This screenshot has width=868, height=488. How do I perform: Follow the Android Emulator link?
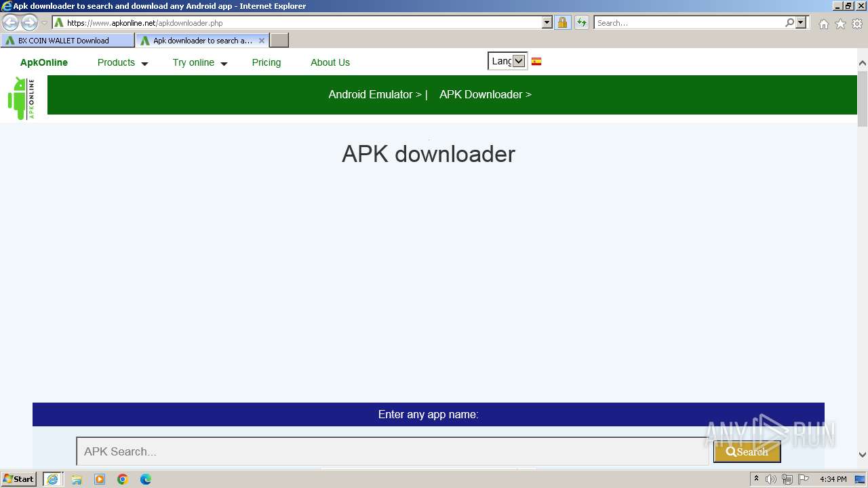click(375, 94)
